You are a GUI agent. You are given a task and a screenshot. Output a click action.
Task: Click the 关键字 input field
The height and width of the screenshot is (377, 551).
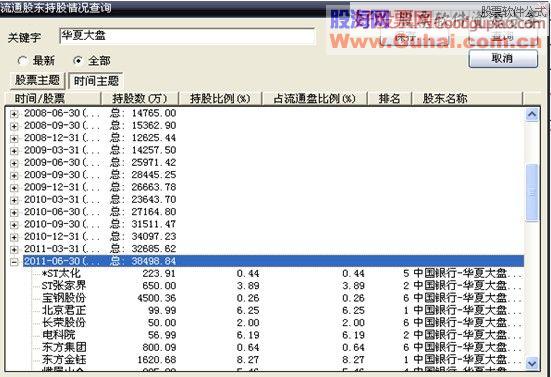point(187,36)
